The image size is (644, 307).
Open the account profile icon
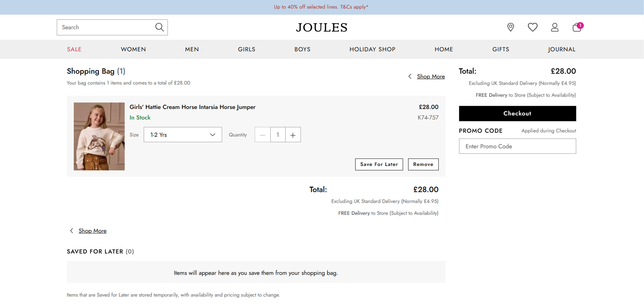coord(554,27)
